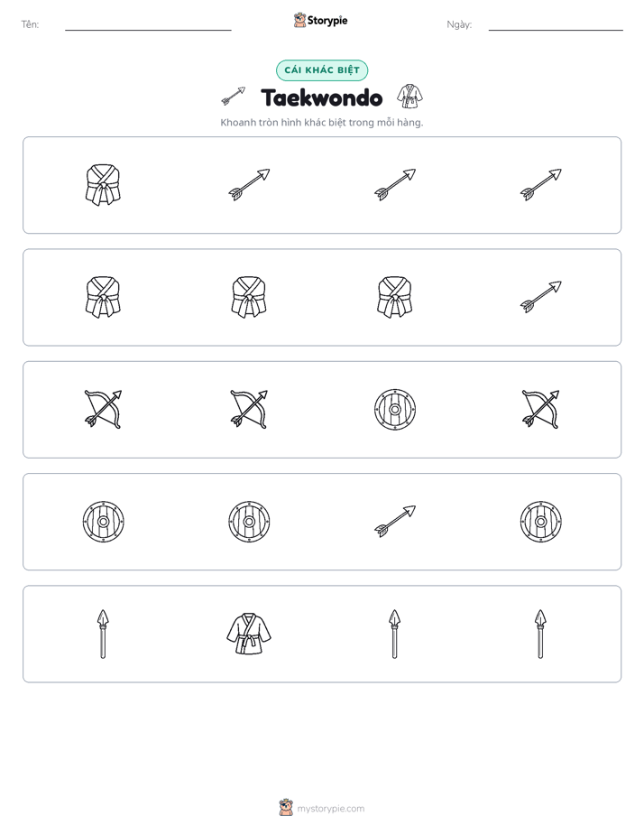Circle the robe icon in the first row
The image size is (644, 834).
coord(103,184)
